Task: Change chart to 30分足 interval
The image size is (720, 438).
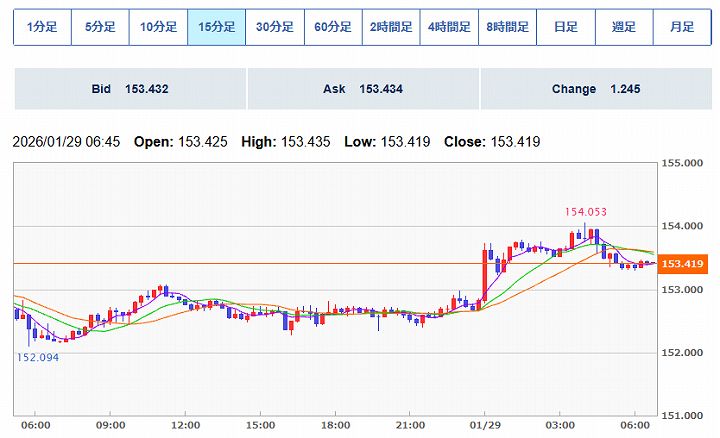Action: (x=274, y=27)
